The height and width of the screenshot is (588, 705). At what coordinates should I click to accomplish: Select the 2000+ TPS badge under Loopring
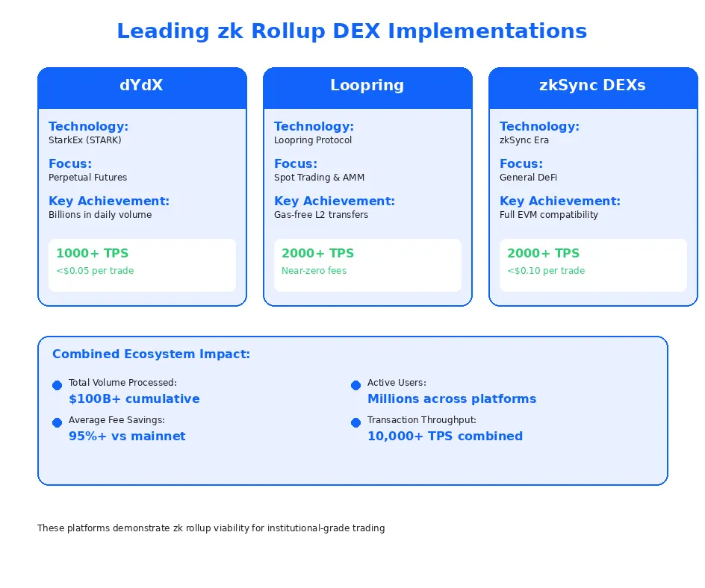pyautogui.click(x=367, y=264)
